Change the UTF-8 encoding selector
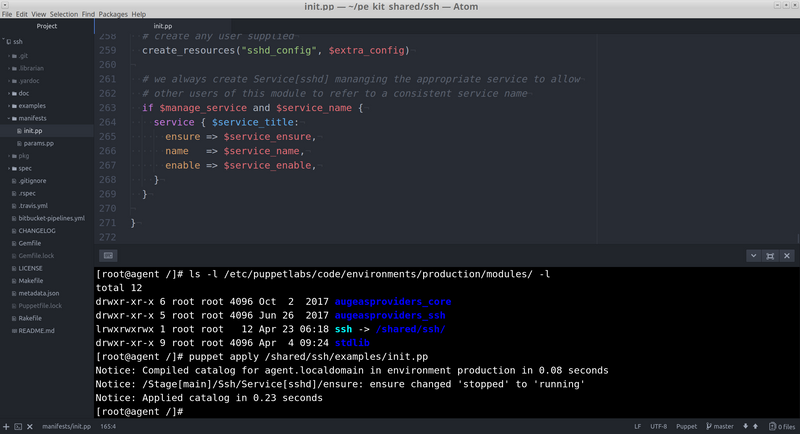800x434 pixels. pos(659,427)
